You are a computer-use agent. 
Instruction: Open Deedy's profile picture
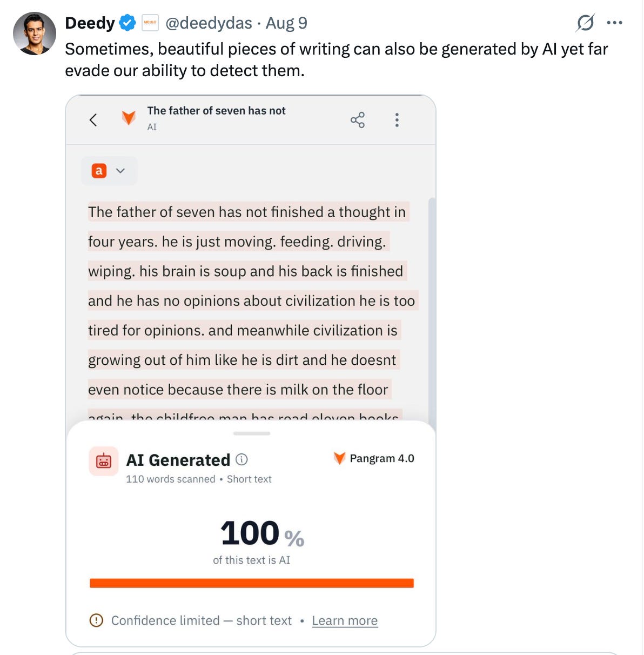[35, 34]
